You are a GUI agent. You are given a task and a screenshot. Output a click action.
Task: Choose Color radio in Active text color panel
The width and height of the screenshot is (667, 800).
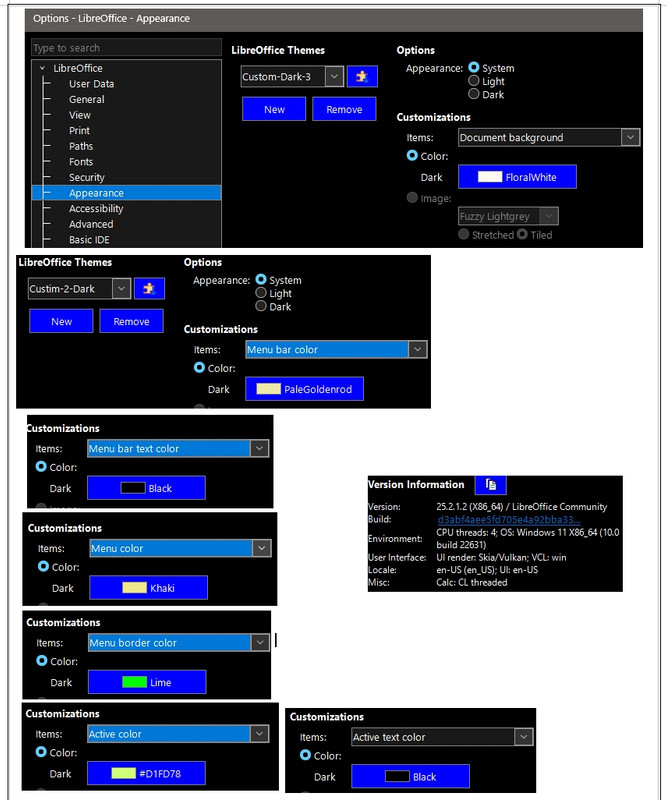pyautogui.click(x=305, y=756)
